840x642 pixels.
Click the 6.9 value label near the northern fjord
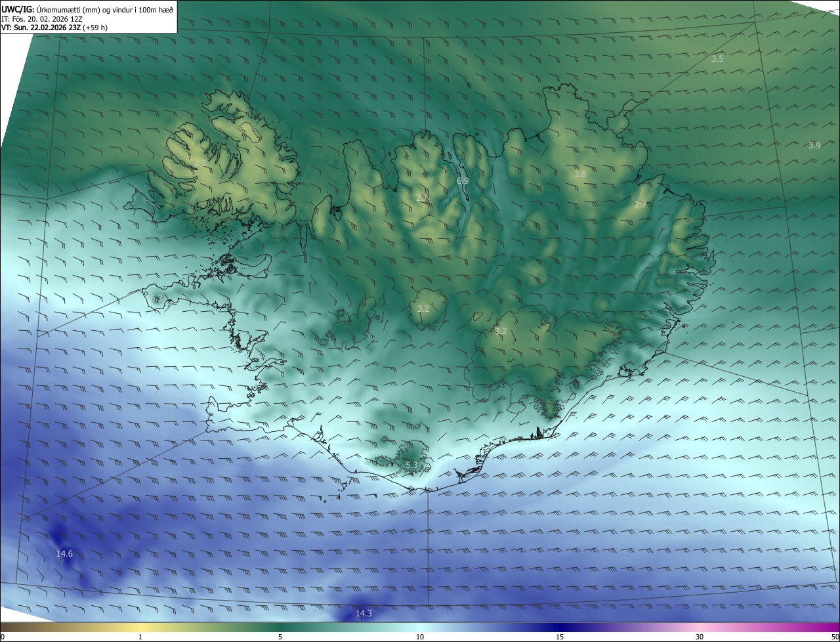[463, 181]
